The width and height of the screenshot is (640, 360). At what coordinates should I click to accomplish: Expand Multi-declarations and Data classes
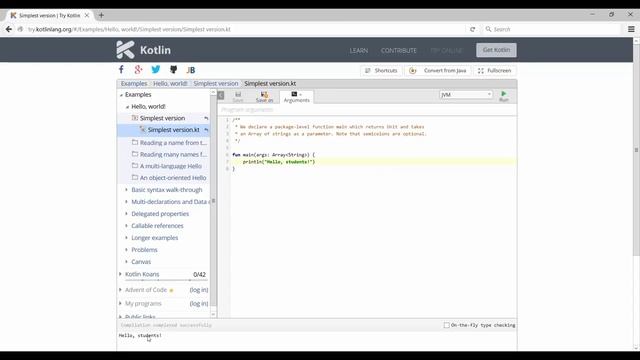[x=126, y=202]
